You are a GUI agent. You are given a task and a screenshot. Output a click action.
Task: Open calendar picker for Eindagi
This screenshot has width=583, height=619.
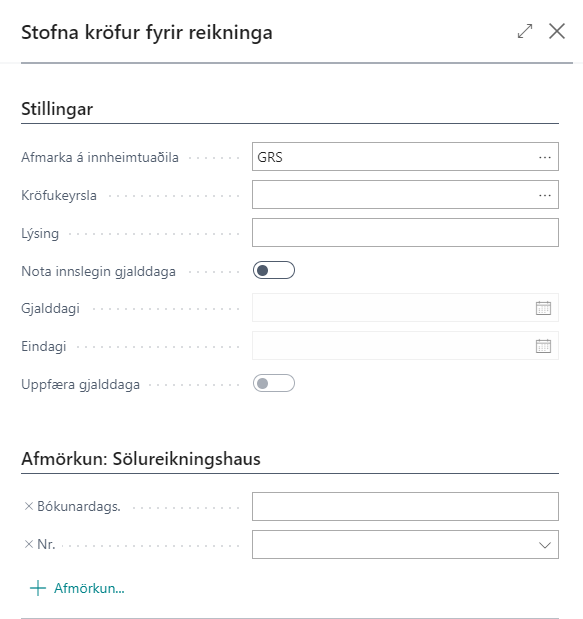pyautogui.click(x=543, y=346)
